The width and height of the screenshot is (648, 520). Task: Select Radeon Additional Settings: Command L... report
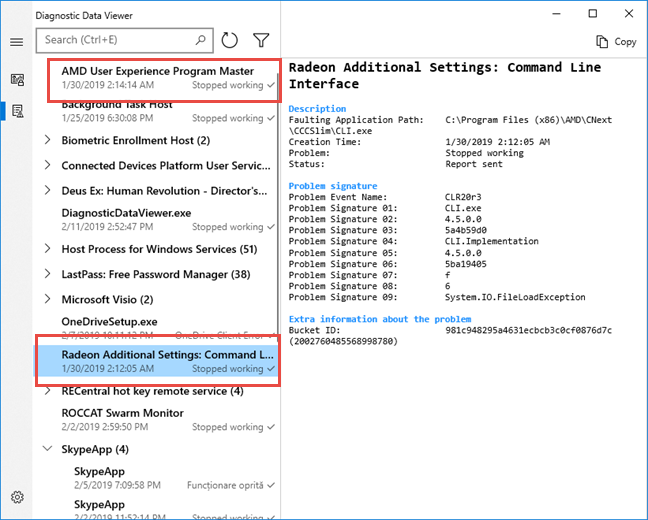pos(156,361)
